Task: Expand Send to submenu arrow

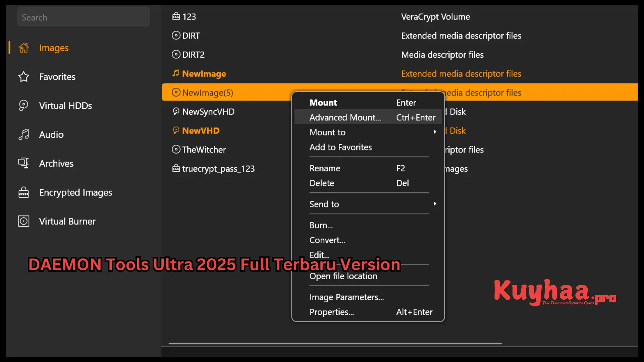Action: 434,204
